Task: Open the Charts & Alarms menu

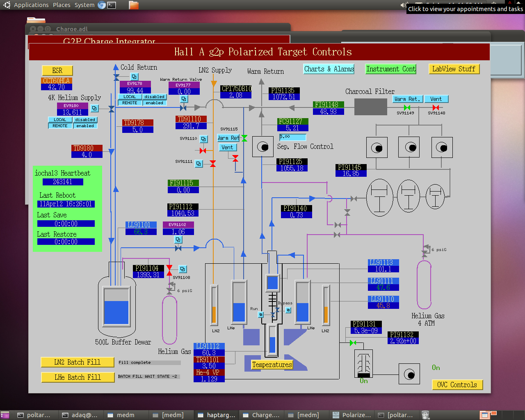Action: [329, 69]
